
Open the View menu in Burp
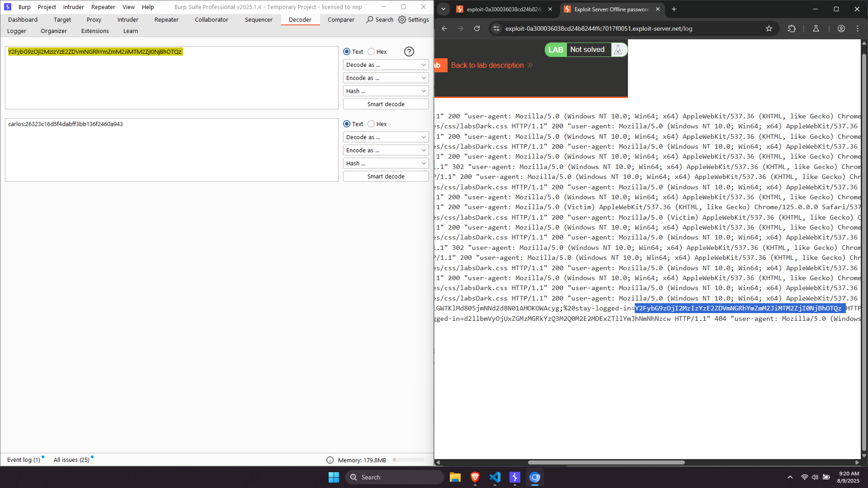128,7
